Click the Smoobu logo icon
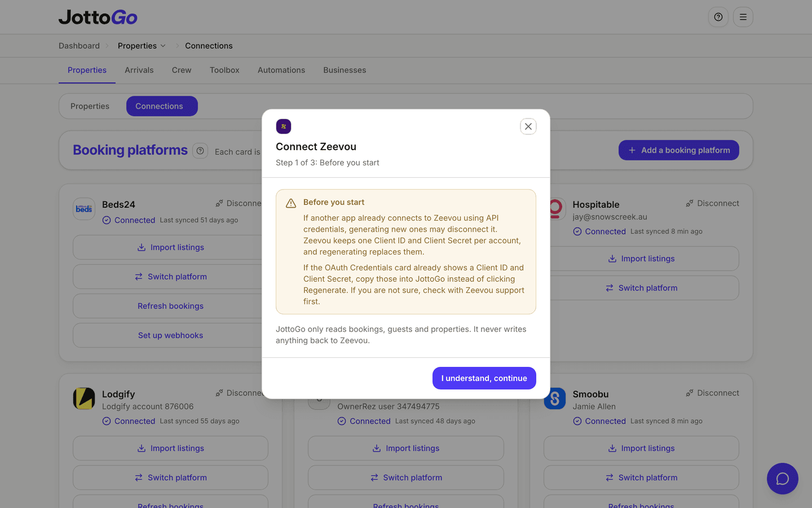 click(x=555, y=398)
